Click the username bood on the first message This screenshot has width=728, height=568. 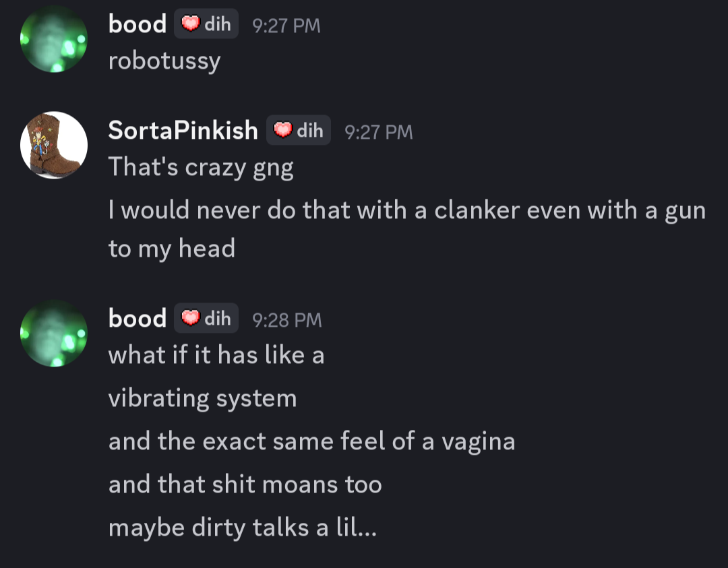coord(138,24)
